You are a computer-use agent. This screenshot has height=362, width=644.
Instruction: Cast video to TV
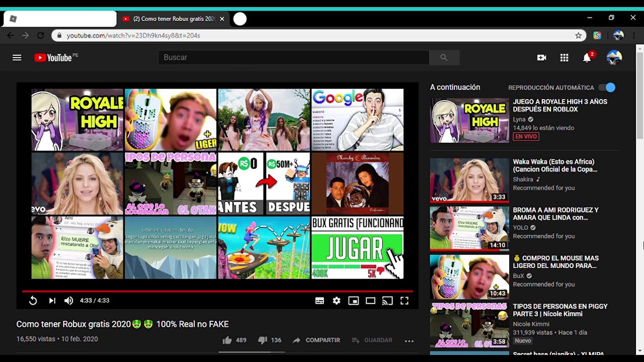click(x=387, y=301)
